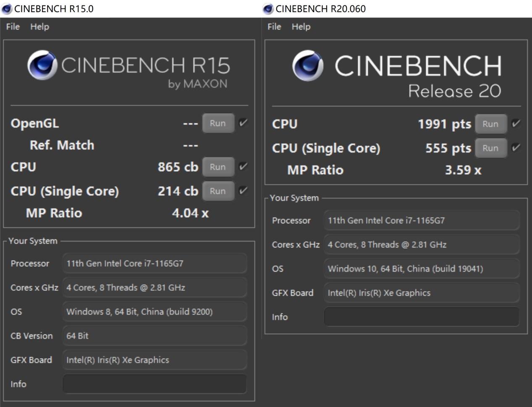This screenshot has width=532, height=407.
Task: Run the OpenGL benchmark in R15
Action: [x=218, y=123]
